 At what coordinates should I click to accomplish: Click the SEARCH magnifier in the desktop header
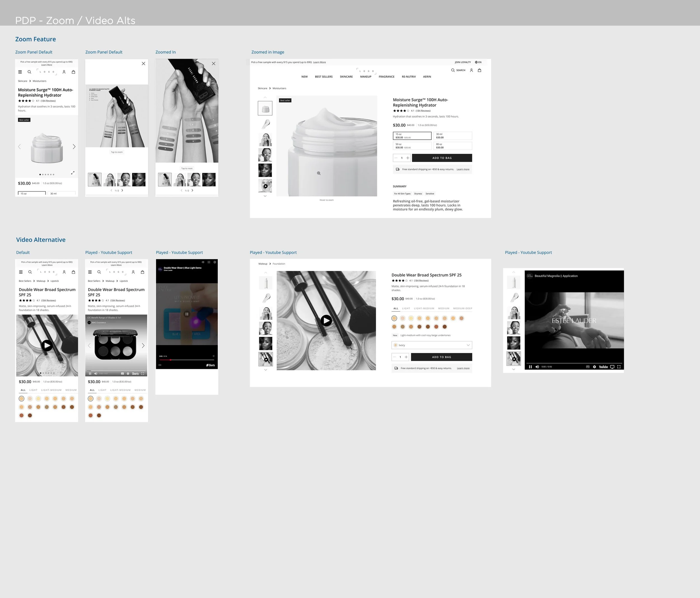(453, 70)
